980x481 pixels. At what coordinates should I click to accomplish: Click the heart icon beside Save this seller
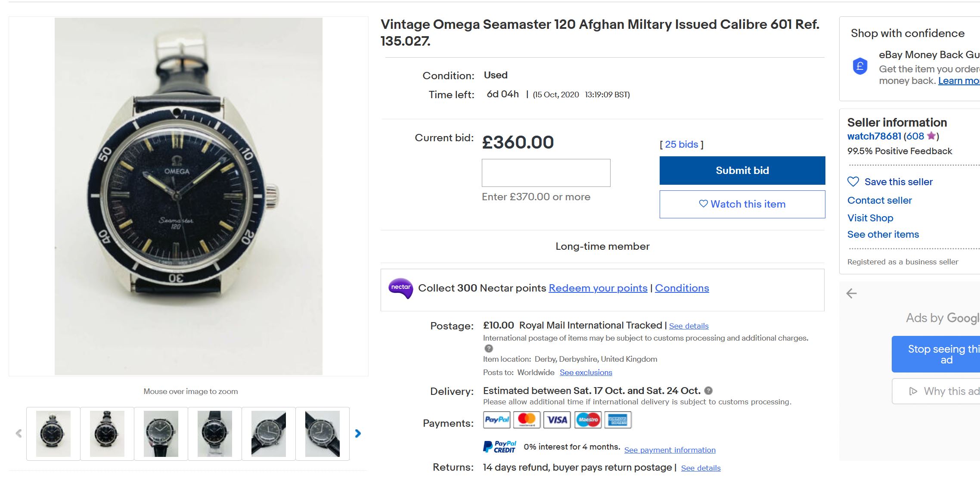[853, 182]
